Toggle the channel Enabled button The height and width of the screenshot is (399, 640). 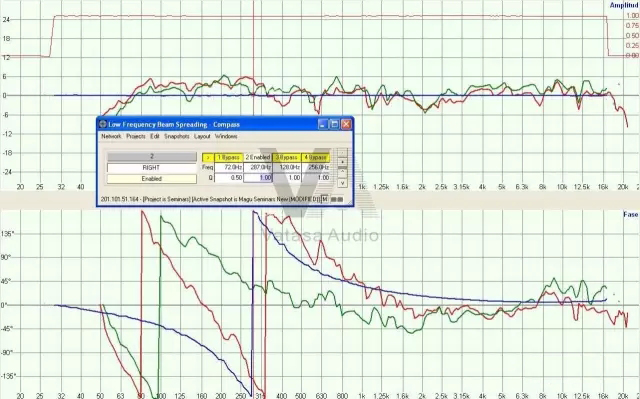click(x=152, y=179)
